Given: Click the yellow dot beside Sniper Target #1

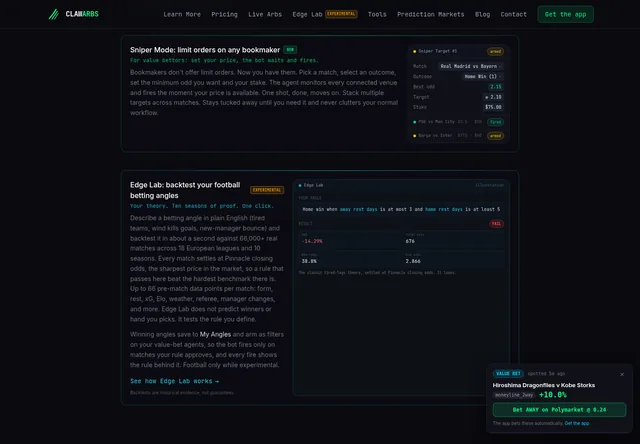Looking at the screenshot, I should (x=415, y=51).
